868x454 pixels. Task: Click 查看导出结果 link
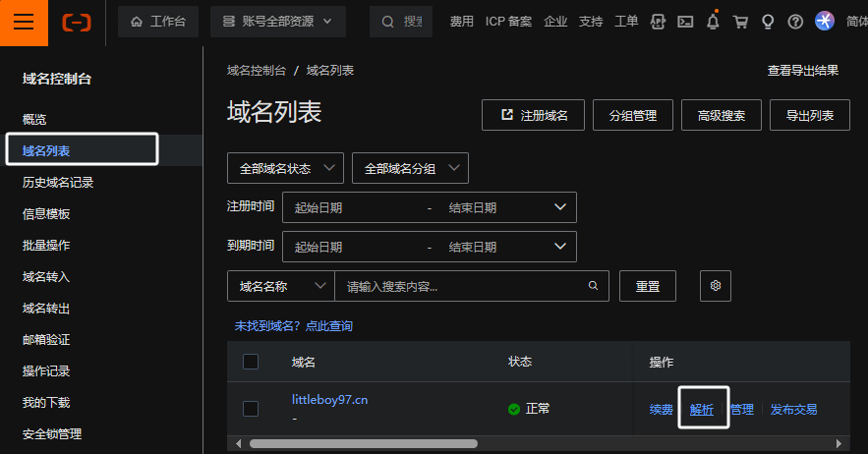803,71
